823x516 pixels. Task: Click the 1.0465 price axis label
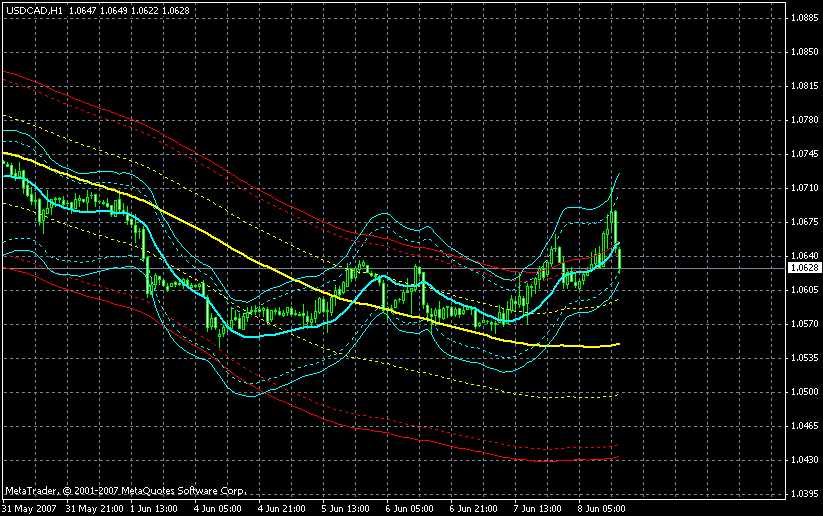(804, 426)
